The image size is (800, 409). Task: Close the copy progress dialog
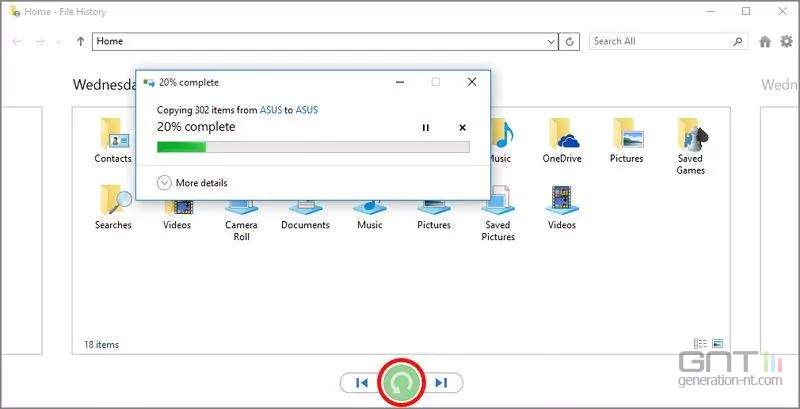pos(472,82)
